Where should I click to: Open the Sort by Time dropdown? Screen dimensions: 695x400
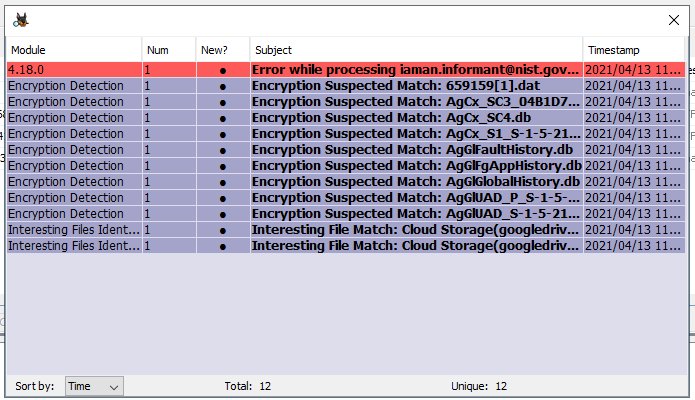[94, 386]
